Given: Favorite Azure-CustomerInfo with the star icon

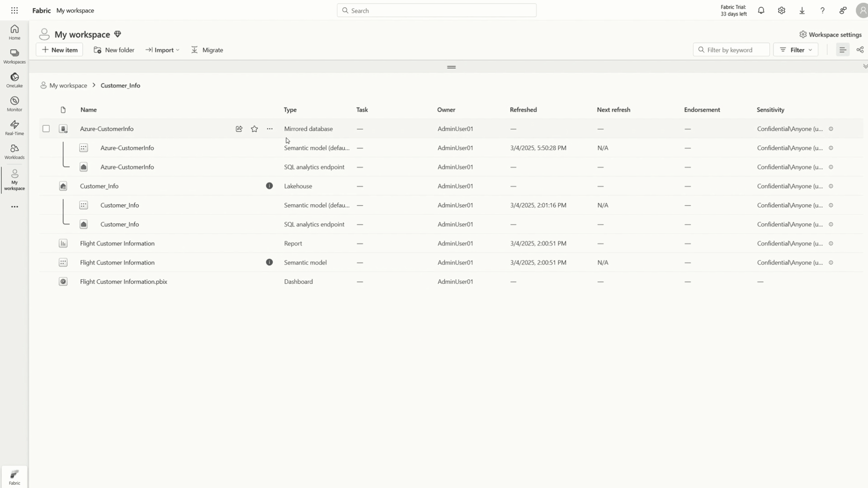Looking at the screenshot, I should point(255,129).
